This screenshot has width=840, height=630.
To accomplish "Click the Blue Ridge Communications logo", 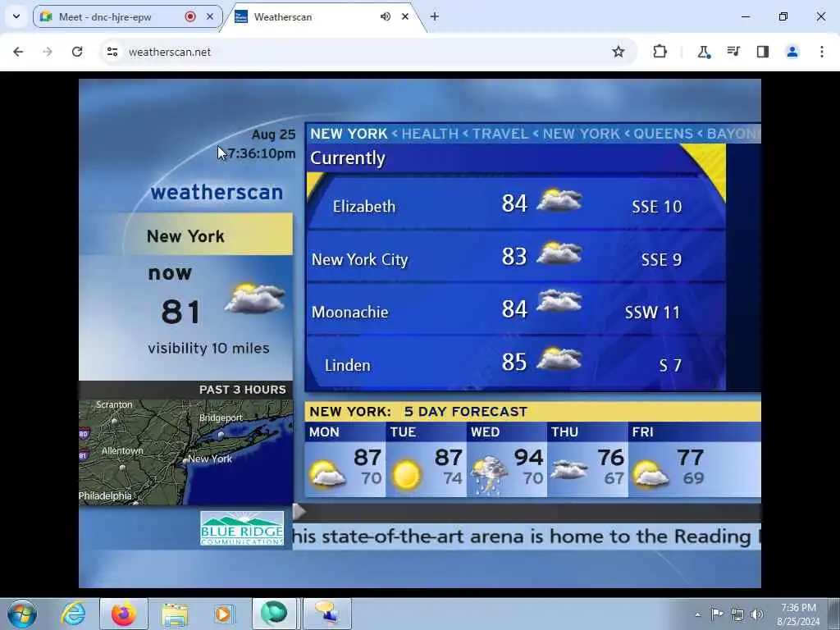I will pos(242,528).
